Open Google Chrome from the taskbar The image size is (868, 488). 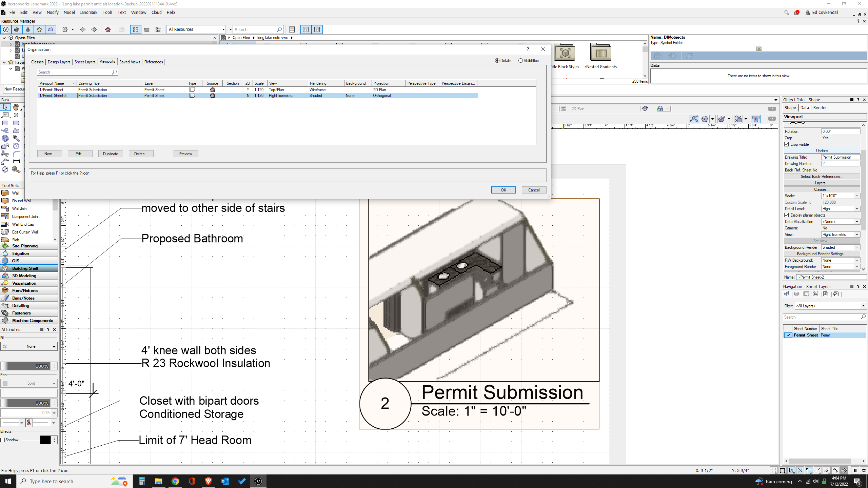pyautogui.click(x=175, y=481)
